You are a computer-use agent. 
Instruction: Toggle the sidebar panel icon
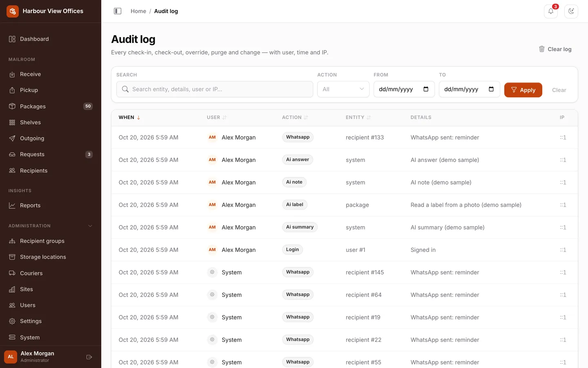pos(118,11)
